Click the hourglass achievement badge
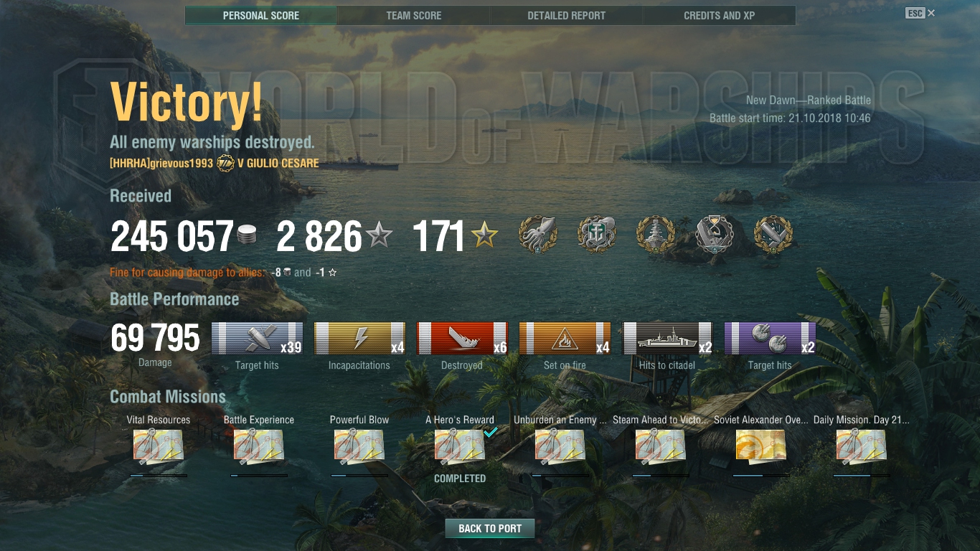 [715, 234]
